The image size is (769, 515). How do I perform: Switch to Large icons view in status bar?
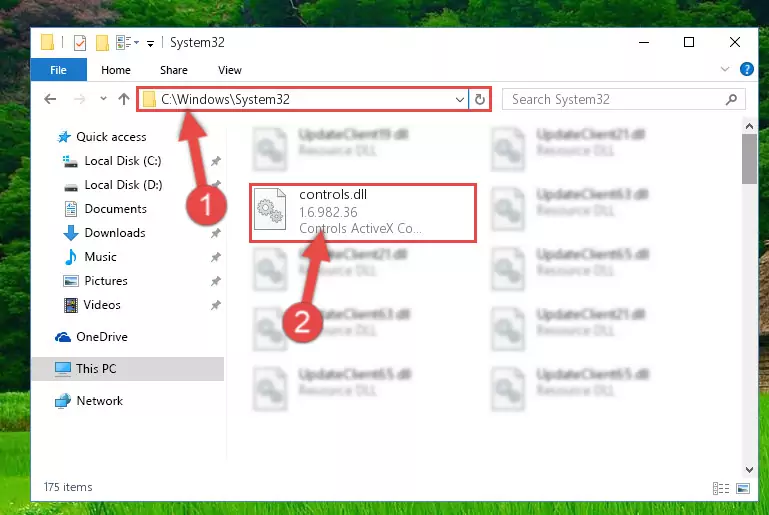(x=743, y=489)
